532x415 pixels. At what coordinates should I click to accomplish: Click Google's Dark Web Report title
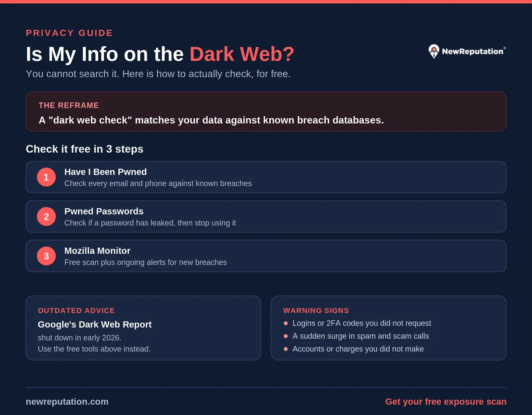pos(95,325)
